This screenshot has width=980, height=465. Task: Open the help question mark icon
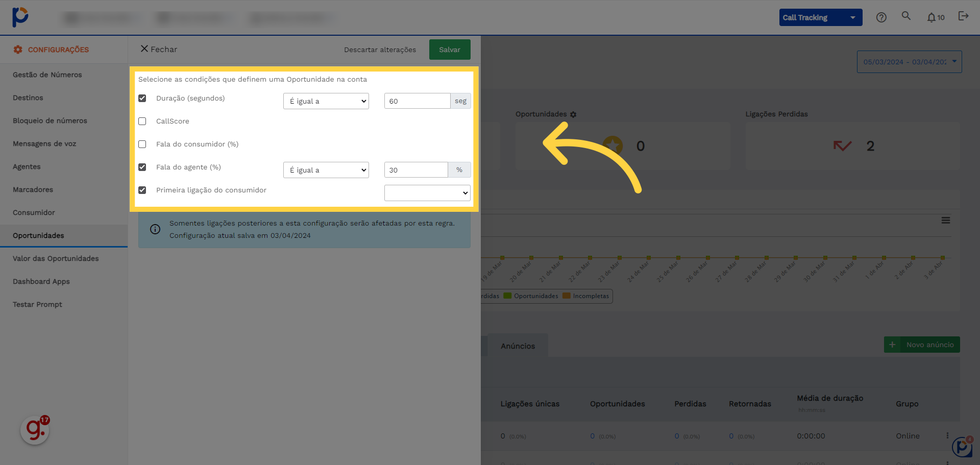point(881,17)
